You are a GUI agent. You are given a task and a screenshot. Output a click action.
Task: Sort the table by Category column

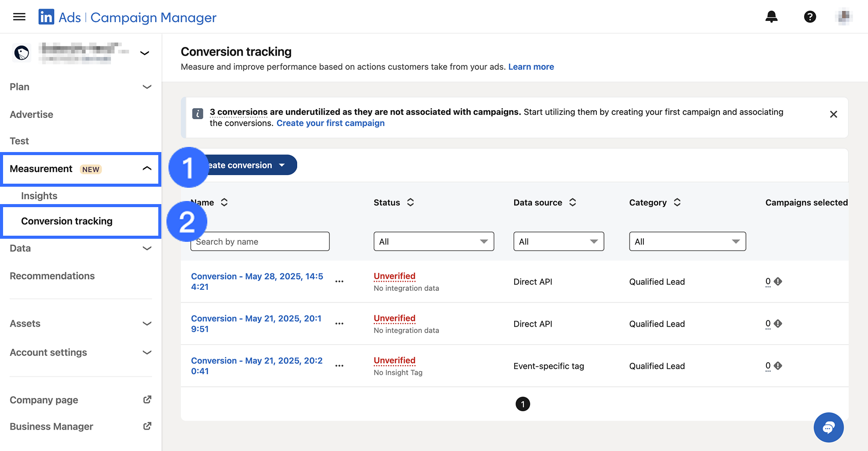pyautogui.click(x=677, y=203)
